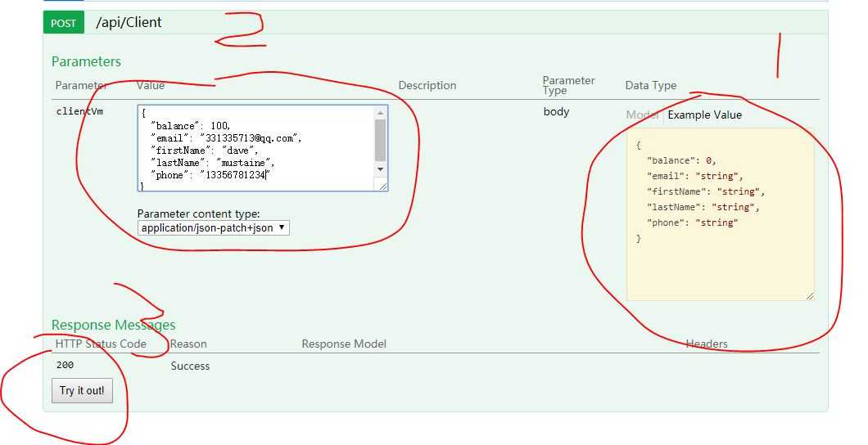The image size is (868, 445).
Task: Click the Parameters heading
Action: click(x=86, y=61)
